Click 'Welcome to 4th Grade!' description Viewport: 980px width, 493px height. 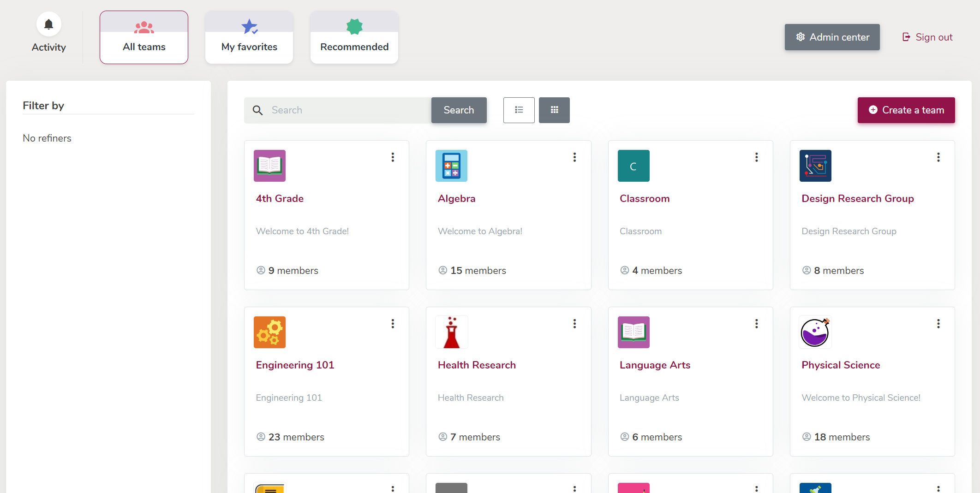pyautogui.click(x=302, y=232)
